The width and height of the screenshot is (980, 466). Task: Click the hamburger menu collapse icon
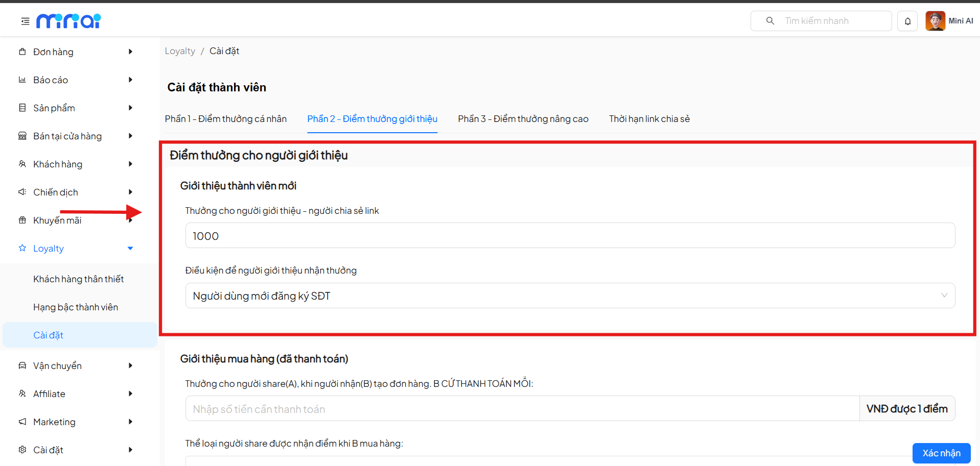pyautogui.click(x=25, y=21)
